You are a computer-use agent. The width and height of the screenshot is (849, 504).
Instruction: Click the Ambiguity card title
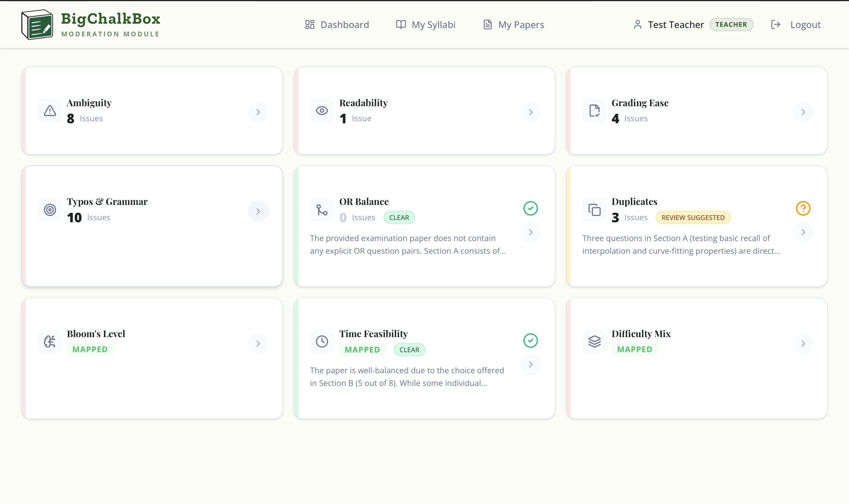[x=89, y=102]
